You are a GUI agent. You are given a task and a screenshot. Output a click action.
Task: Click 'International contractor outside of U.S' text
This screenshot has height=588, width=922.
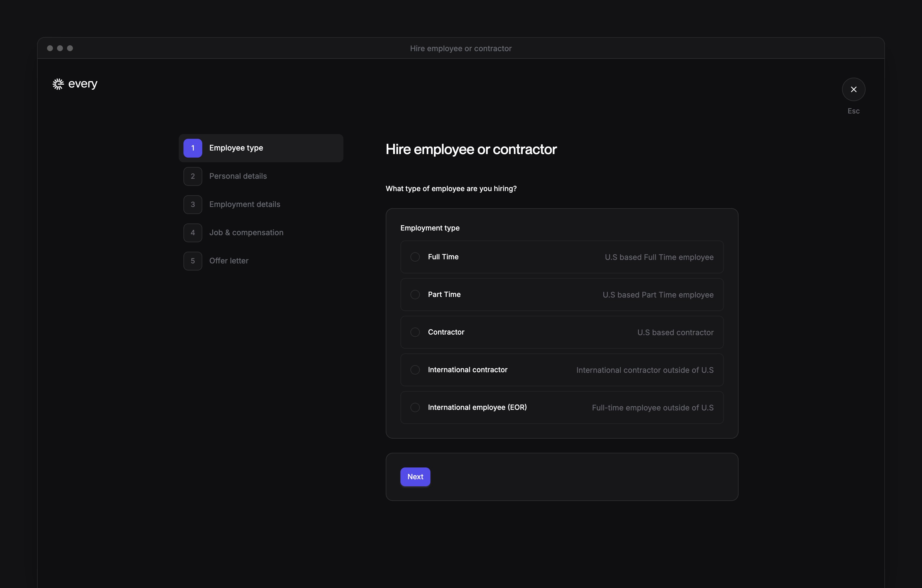[645, 370]
